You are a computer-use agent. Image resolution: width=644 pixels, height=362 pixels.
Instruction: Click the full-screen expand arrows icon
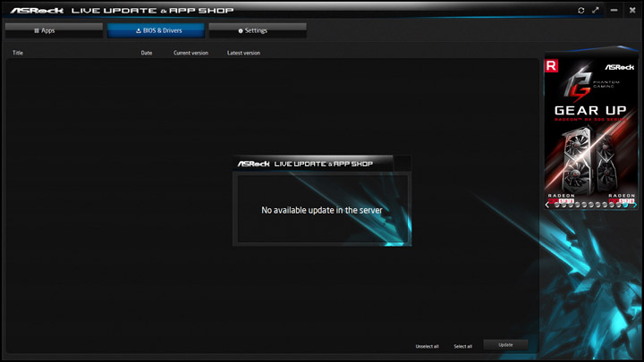point(596,10)
